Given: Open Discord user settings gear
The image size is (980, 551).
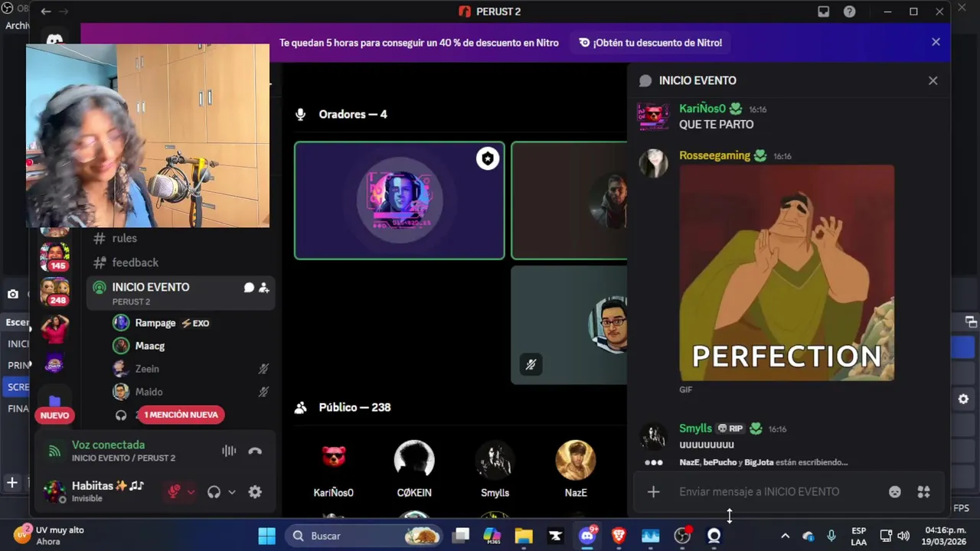Looking at the screenshot, I should click(255, 492).
